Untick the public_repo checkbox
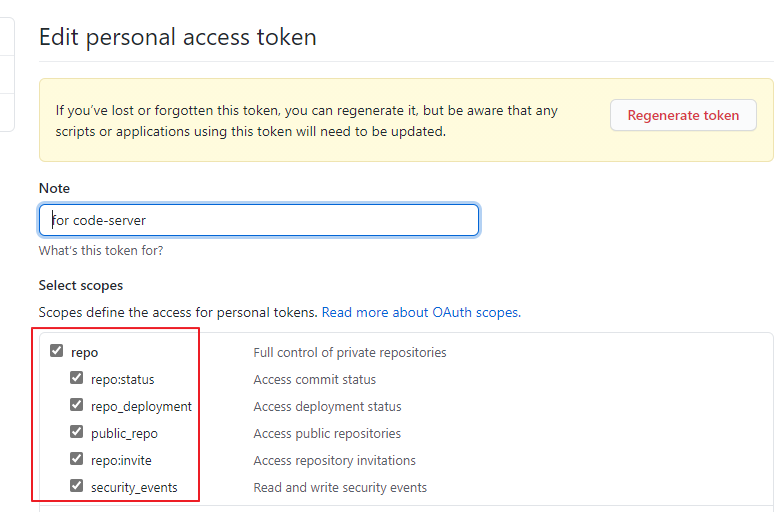Viewport: 780px width, 512px height. point(77,433)
